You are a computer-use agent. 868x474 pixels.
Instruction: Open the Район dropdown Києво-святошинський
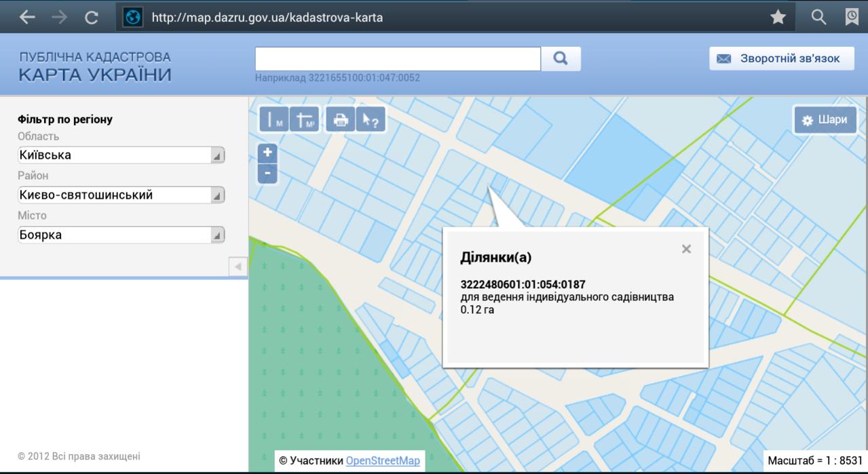tap(121, 195)
